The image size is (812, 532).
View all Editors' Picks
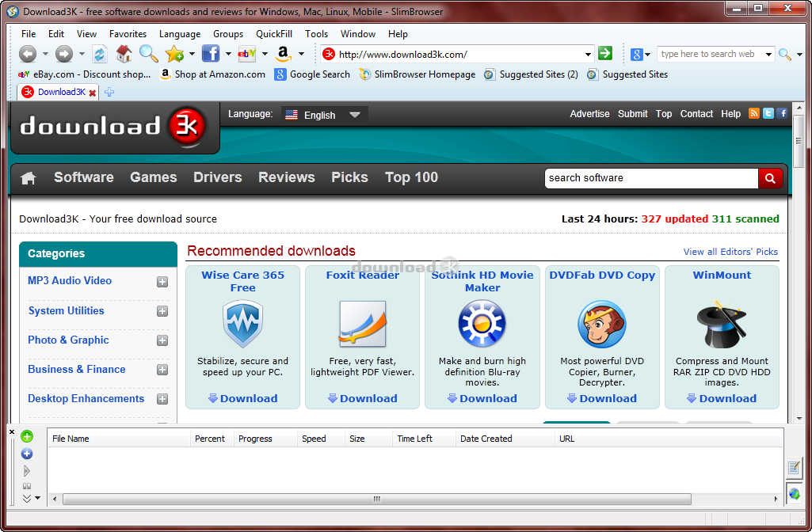click(731, 250)
